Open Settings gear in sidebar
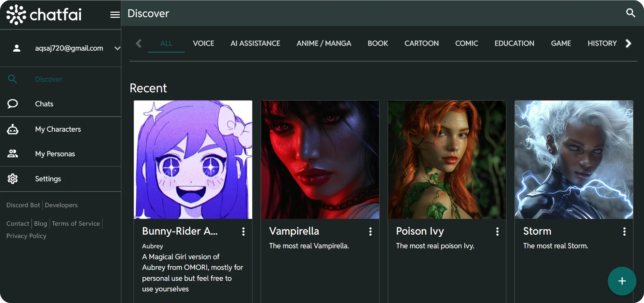 [x=13, y=179]
